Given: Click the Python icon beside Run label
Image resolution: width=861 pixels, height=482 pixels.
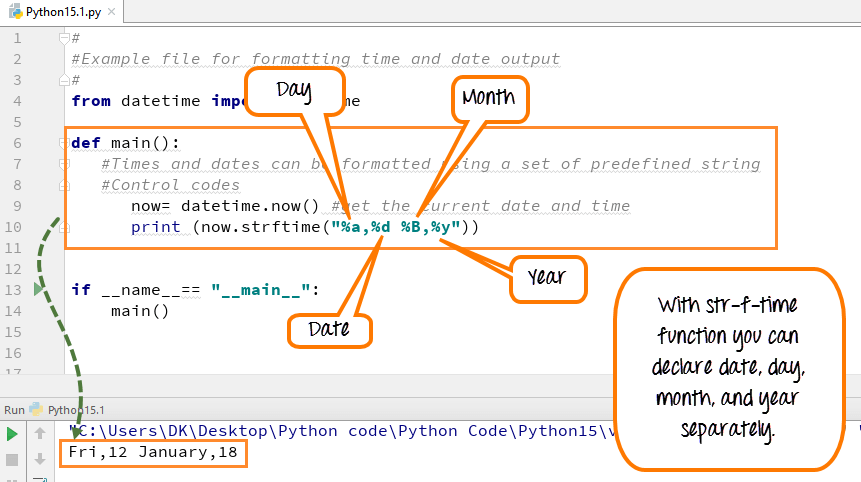Looking at the screenshot, I should coord(37,409).
